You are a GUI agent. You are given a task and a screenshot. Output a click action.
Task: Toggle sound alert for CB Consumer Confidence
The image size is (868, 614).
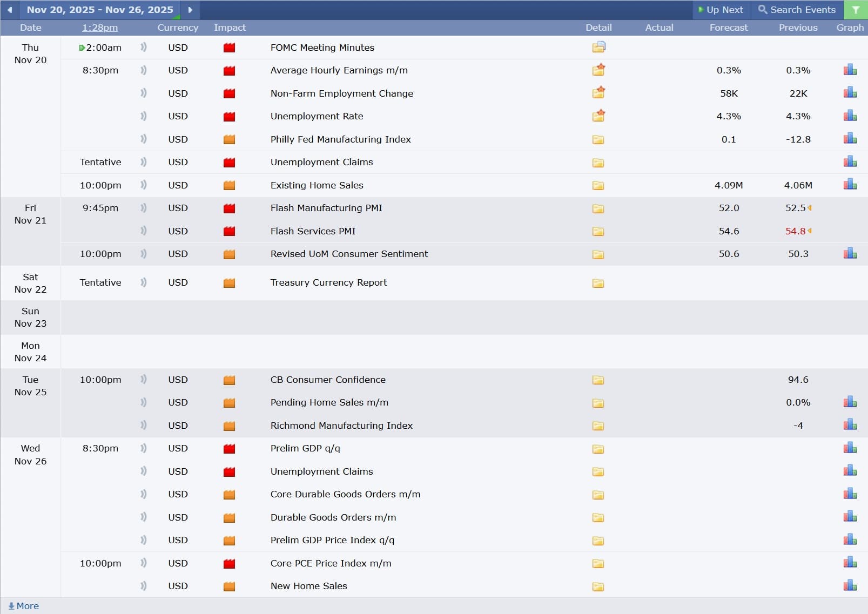(144, 380)
